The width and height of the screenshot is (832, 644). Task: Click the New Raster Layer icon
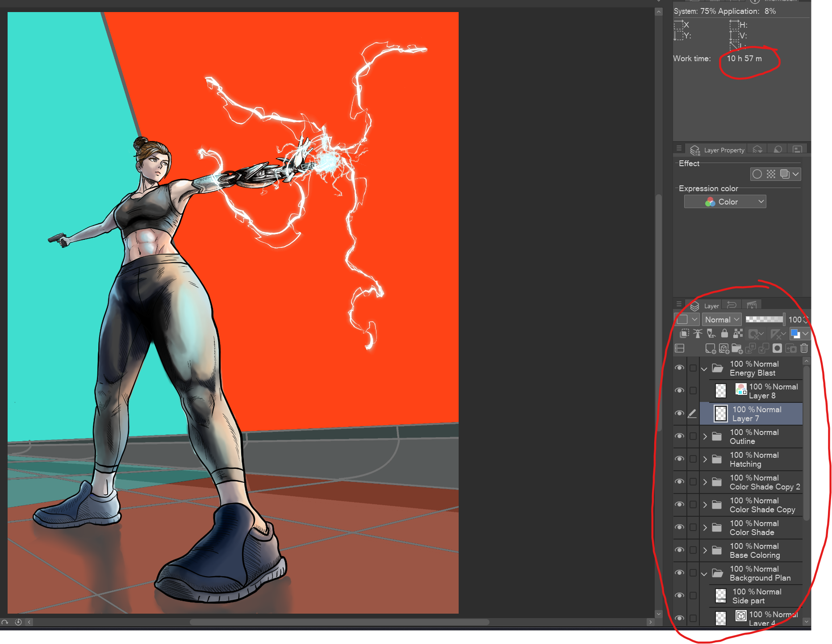click(710, 348)
